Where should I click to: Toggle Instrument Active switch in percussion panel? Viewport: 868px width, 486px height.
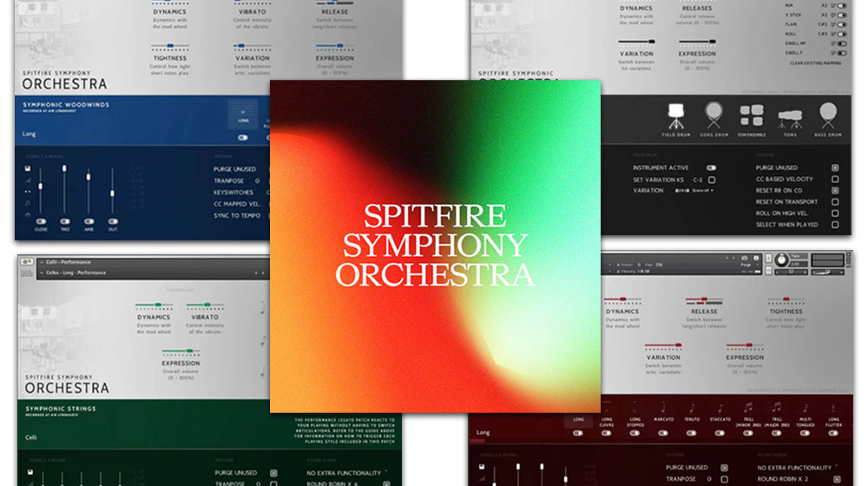click(712, 167)
